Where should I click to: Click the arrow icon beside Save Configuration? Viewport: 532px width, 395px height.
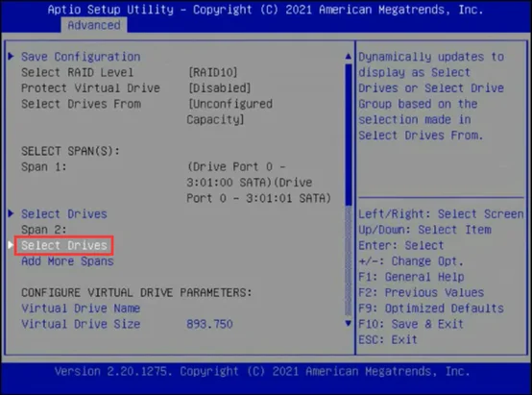pos(12,56)
